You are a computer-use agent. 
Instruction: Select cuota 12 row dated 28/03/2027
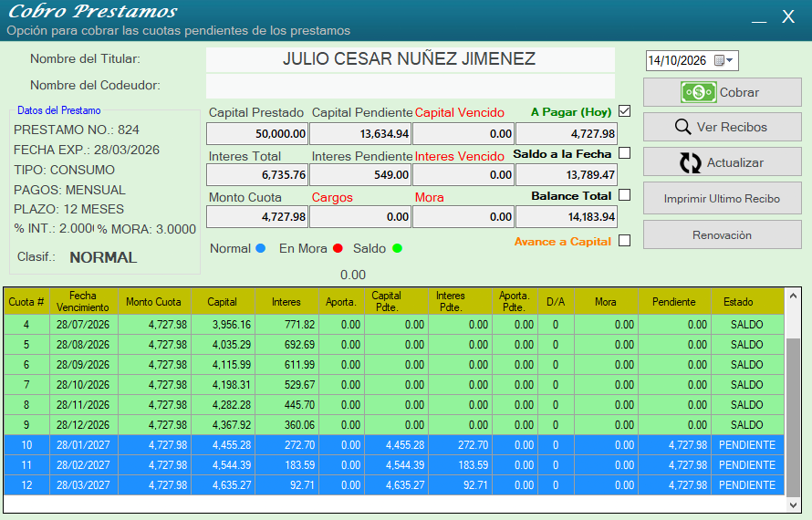394,484
